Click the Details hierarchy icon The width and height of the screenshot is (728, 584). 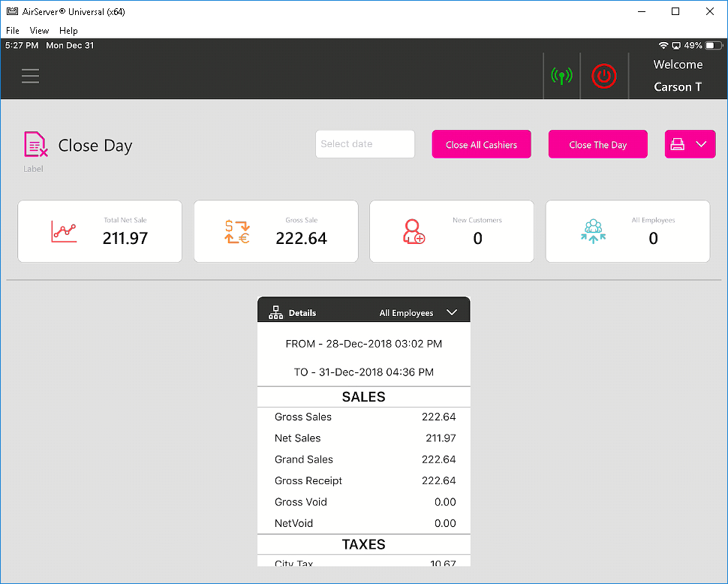[x=275, y=313]
